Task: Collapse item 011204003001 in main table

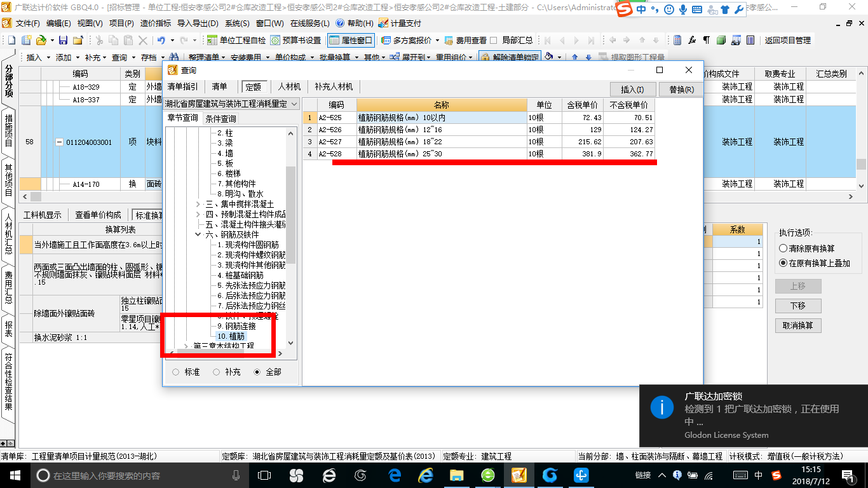Action: 60,142
